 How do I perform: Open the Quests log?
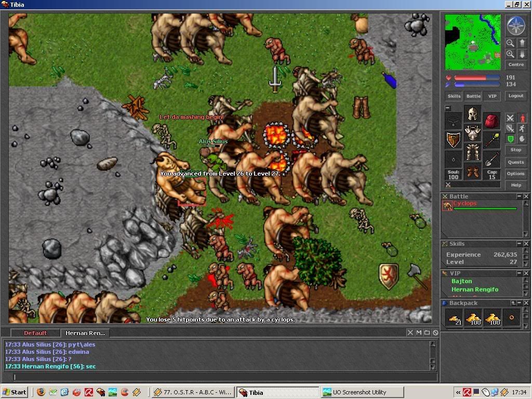[516, 162]
